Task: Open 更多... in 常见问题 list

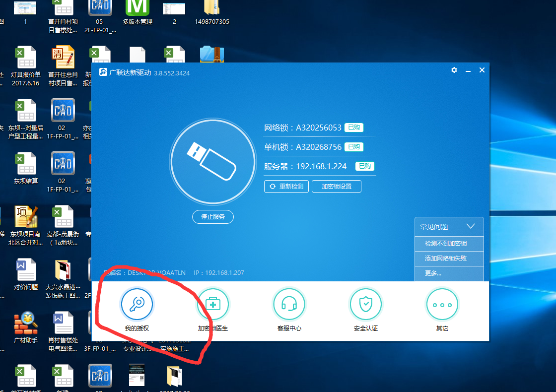Action: (449, 273)
